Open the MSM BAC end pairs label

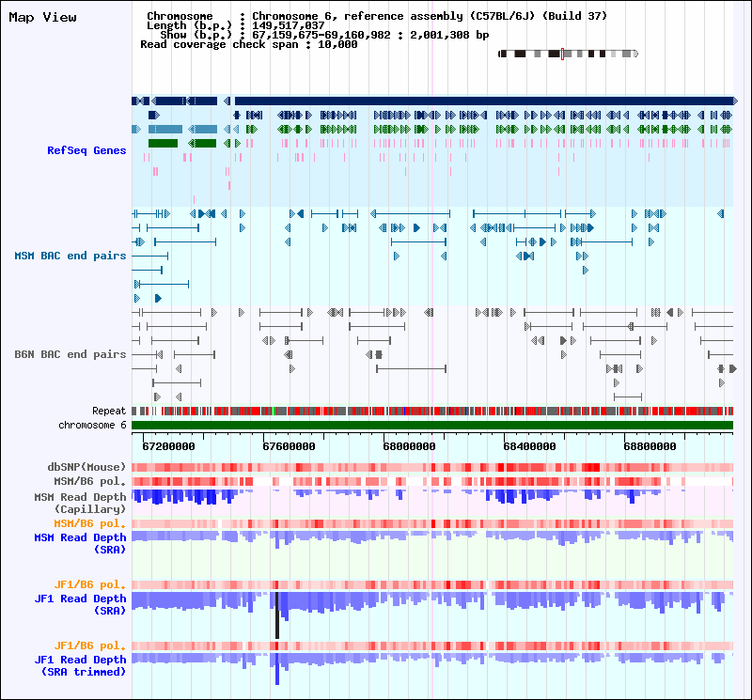pos(70,256)
